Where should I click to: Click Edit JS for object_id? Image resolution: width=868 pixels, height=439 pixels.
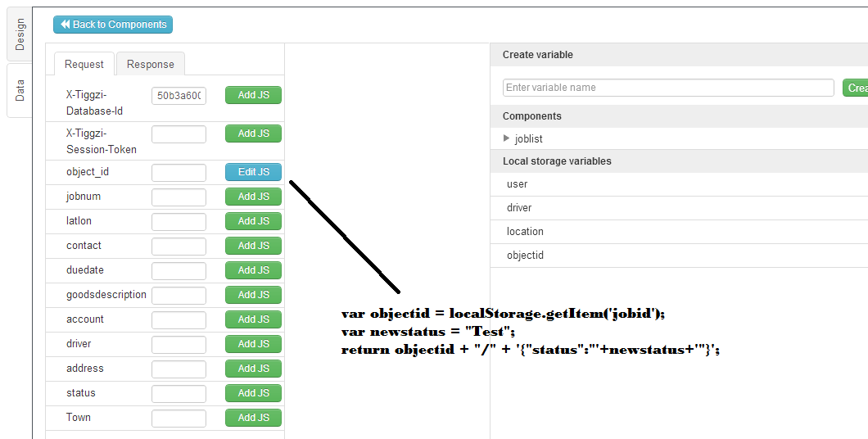coord(253,172)
